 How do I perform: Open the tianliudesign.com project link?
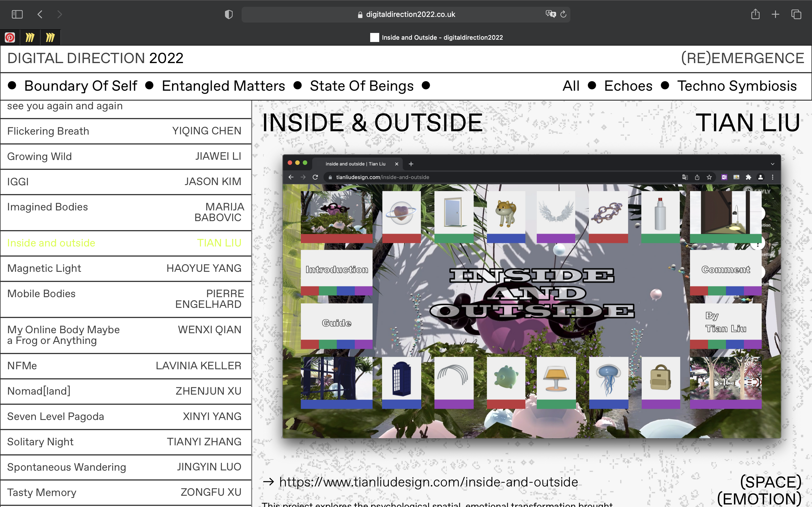(429, 482)
